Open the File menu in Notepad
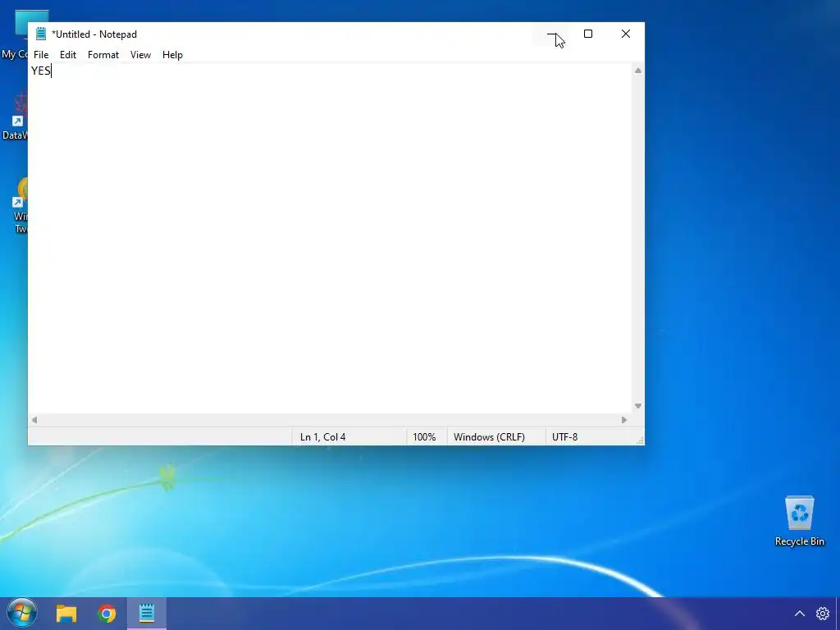This screenshot has height=630, width=840. pyautogui.click(x=41, y=55)
